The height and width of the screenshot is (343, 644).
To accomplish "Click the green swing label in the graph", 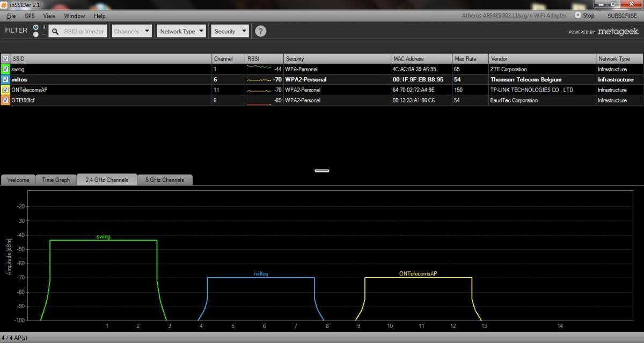I will pos(104,236).
